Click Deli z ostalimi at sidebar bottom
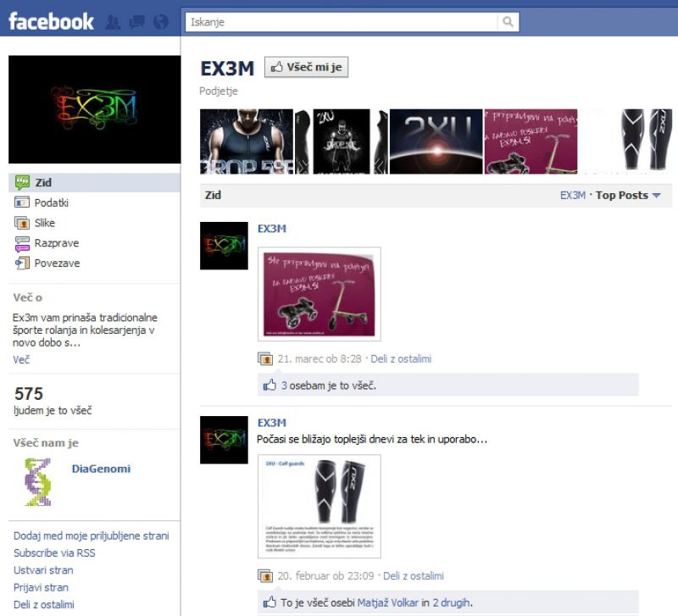 (44, 604)
